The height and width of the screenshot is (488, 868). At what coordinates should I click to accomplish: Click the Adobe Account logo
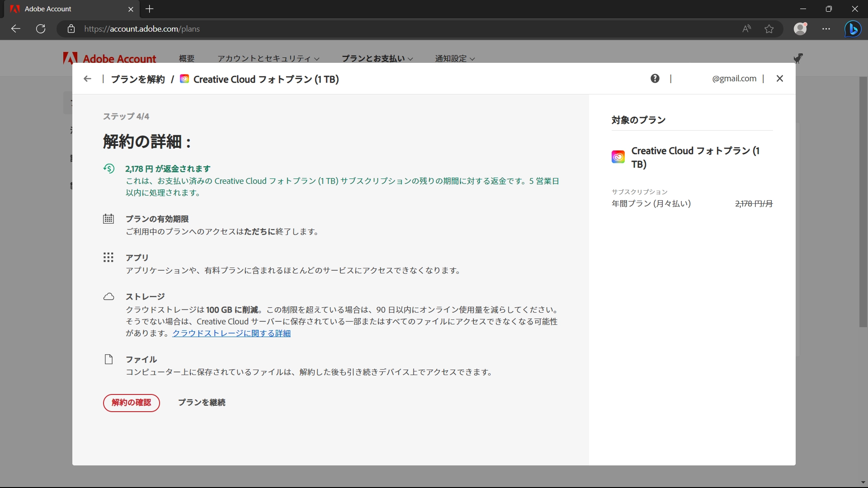click(109, 58)
